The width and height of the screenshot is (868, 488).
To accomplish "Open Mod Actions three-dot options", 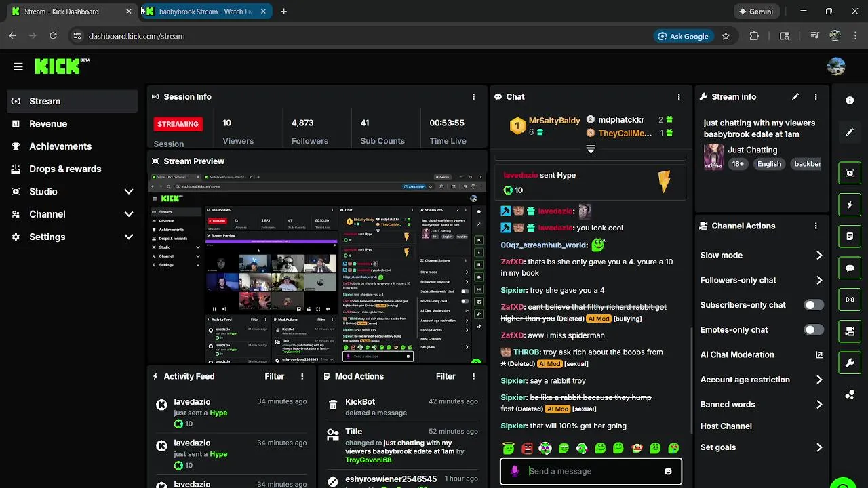I will pyautogui.click(x=473, y=376).
